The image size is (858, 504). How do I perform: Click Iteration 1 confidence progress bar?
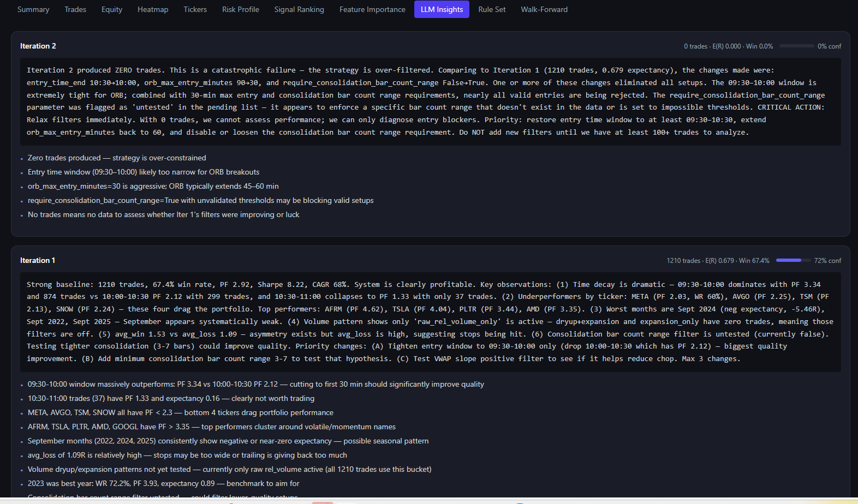(x=794, y=260)
